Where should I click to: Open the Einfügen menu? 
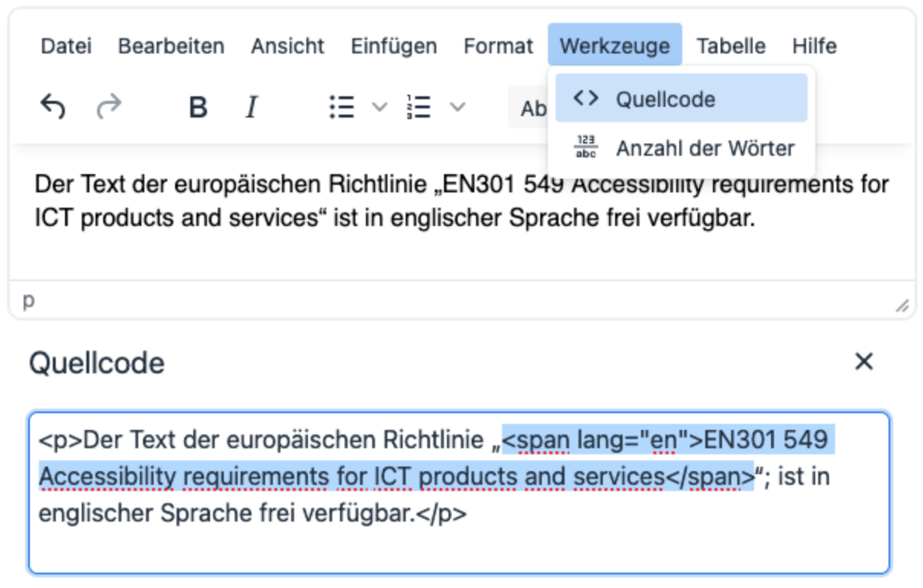tap(394, 46)
